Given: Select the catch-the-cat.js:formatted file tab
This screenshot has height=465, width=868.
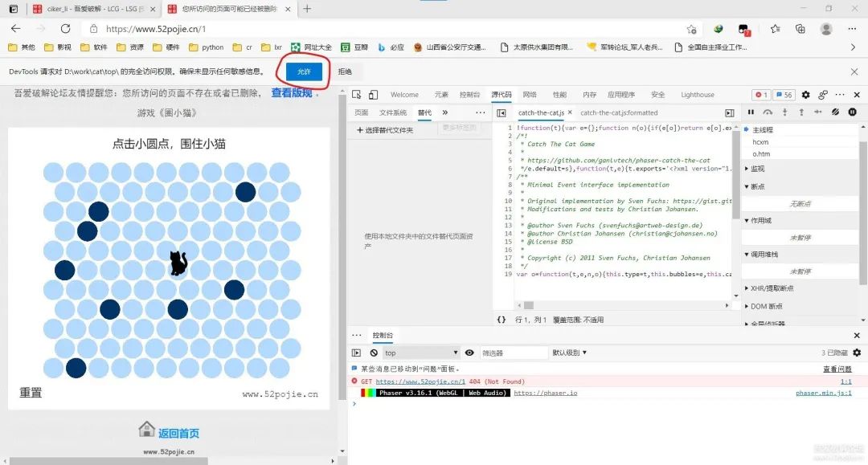Looking at the screenshot, I should 619,113.
